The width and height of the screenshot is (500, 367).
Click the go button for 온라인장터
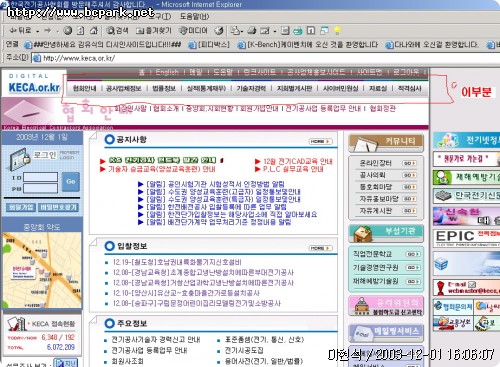tap(409, 163)
